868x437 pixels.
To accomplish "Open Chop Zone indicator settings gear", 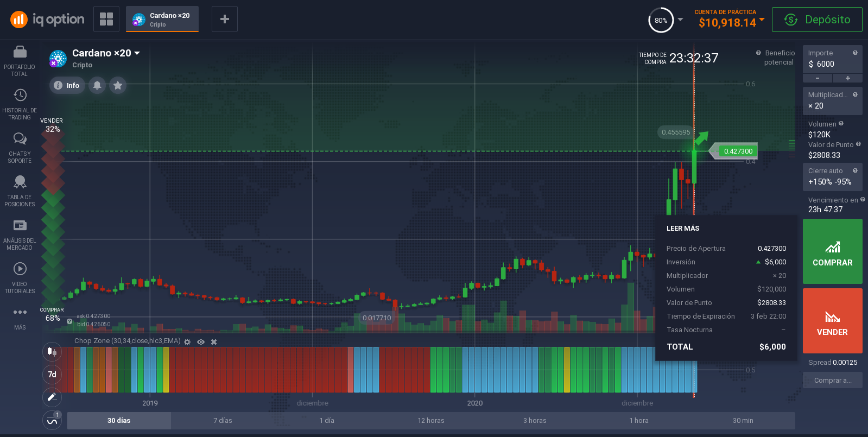I will 187,342.
